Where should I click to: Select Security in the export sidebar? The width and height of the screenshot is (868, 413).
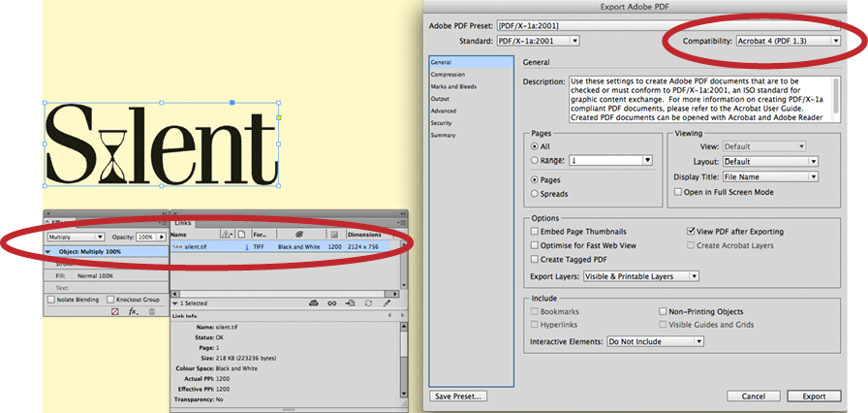click(x=472, y=123)
